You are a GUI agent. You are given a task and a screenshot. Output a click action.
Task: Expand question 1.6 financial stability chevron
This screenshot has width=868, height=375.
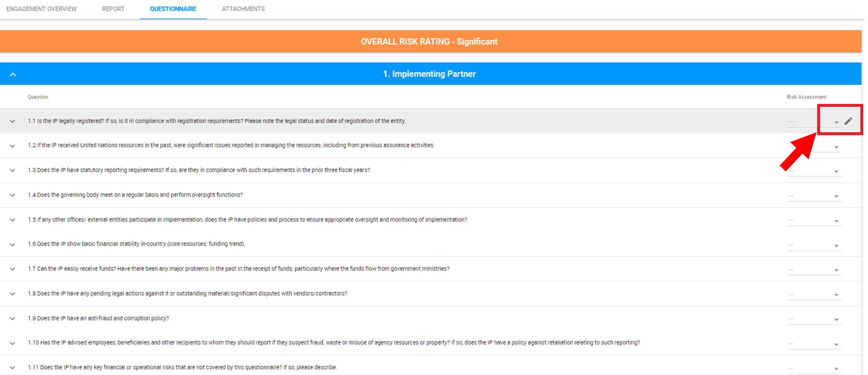pyautogui.click(x=13, y=245)
